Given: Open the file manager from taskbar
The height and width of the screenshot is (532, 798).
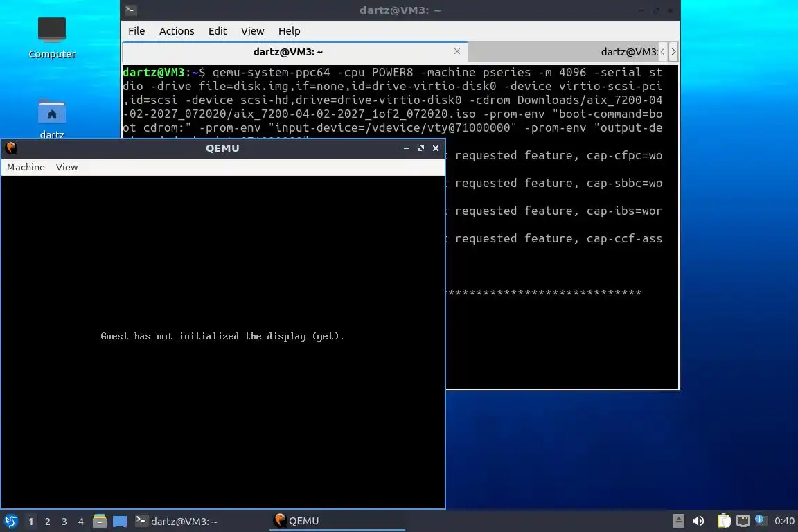Looking at the screenshot, I should coord(100,521).
